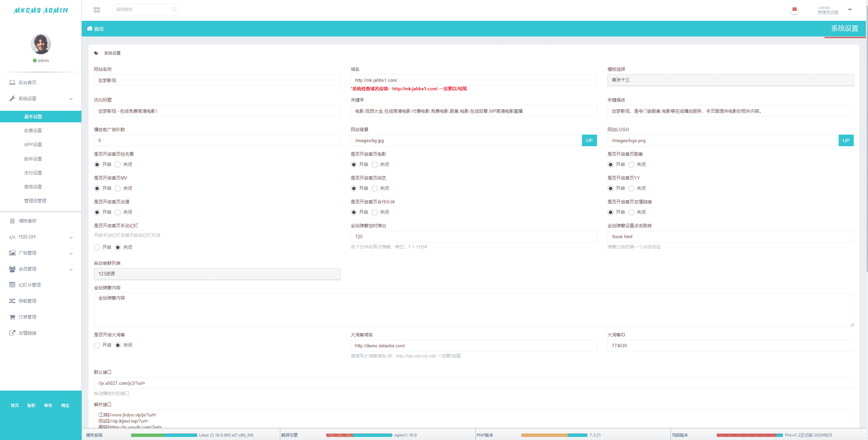Click the shopping cart icon 订单管理

(12, 317)
